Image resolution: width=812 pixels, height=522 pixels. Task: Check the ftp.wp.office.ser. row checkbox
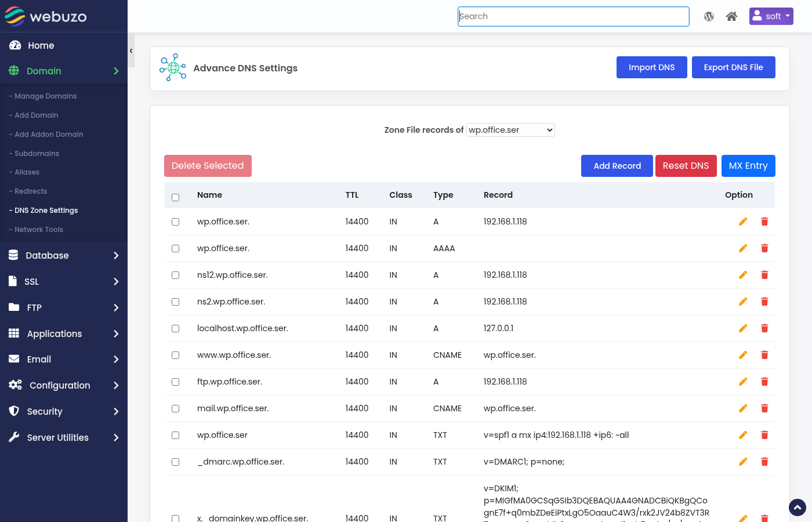click(176, 382)
